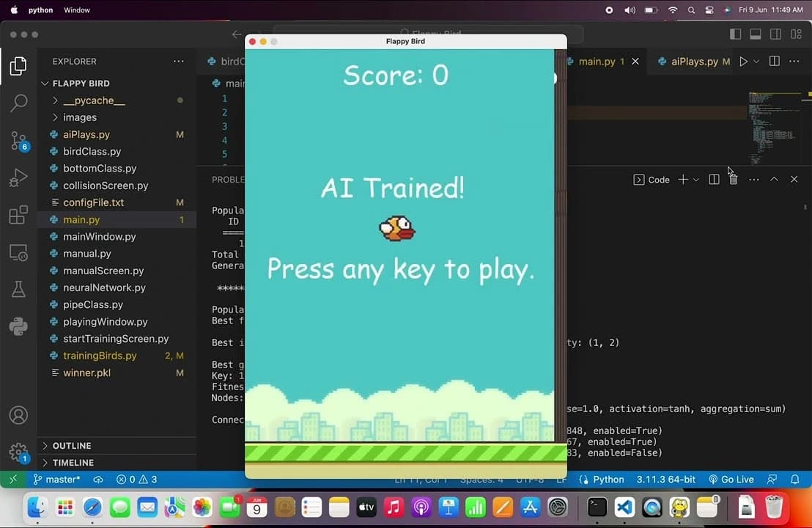Start Go Live server
The image size is (812, 528).
click(x=731, y=480)
